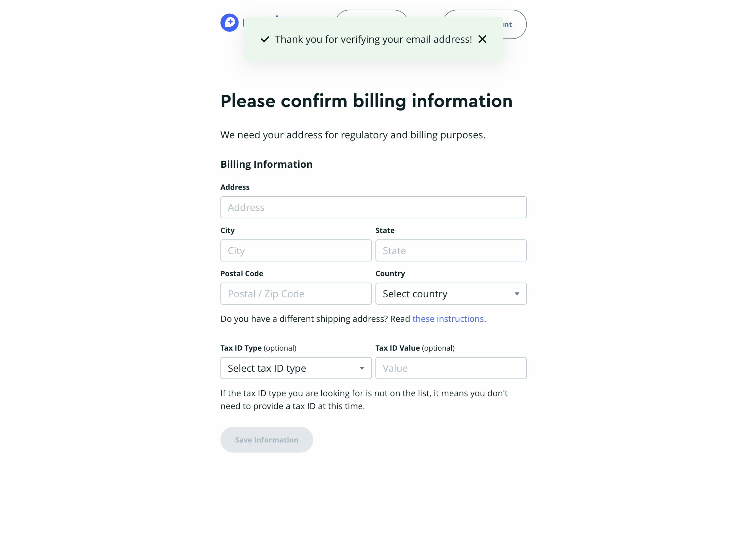Focus the Address input field
This screenshot has height=539, width=756.
(373, 207)
